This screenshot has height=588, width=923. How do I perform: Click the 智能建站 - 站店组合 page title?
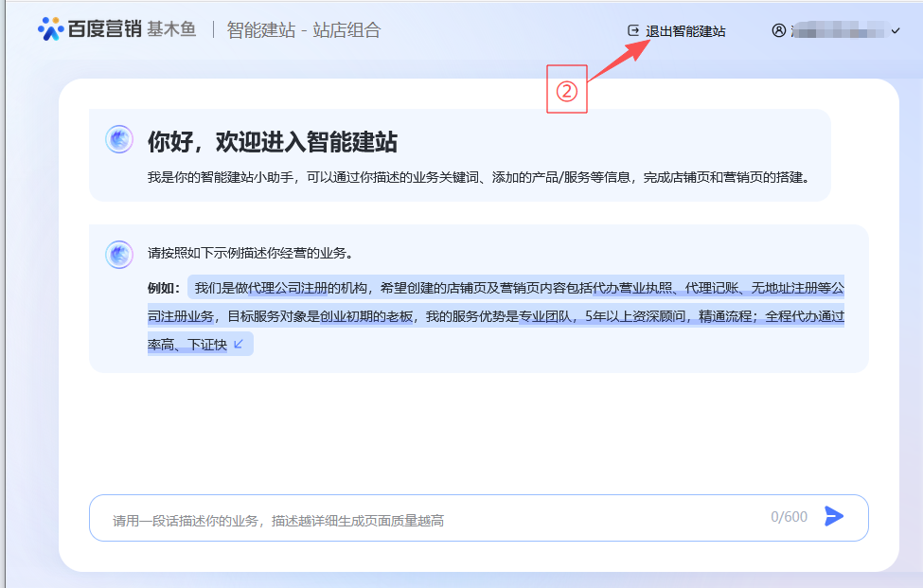point(303,29)
